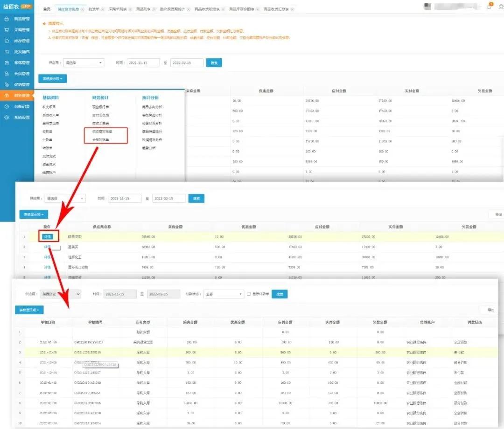This screenshot has height=429, width=504.
Task: Tick the 显示付款单 checkbox
Action: coord(249,294)
